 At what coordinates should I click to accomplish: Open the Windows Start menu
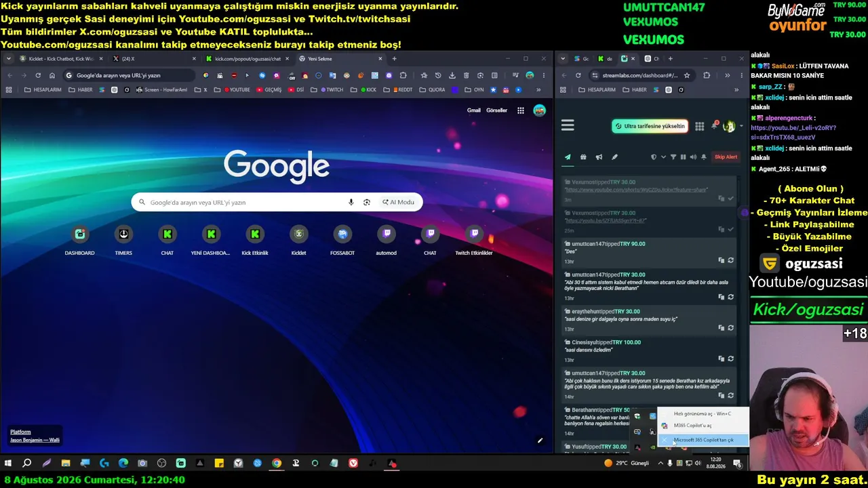click(x=8, y=464)
